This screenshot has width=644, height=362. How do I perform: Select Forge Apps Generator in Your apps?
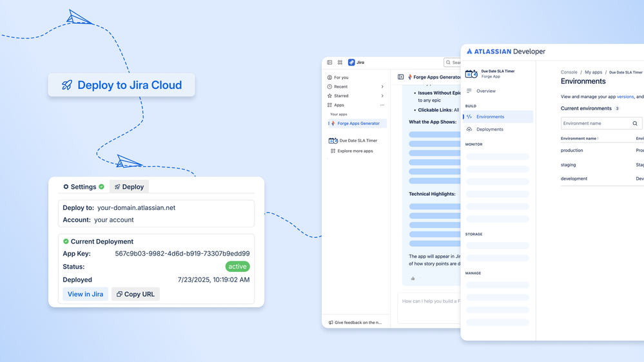tap(357, 123)
